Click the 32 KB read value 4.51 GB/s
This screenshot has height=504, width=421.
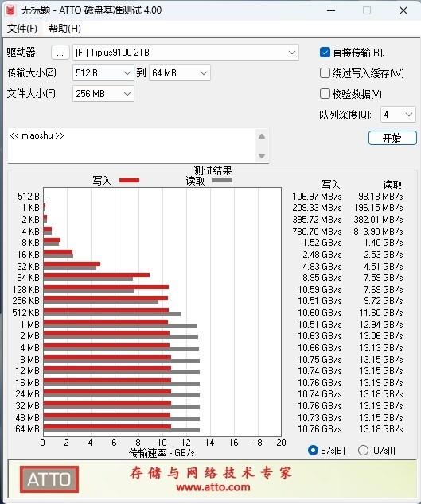click(x=384, y=267)
